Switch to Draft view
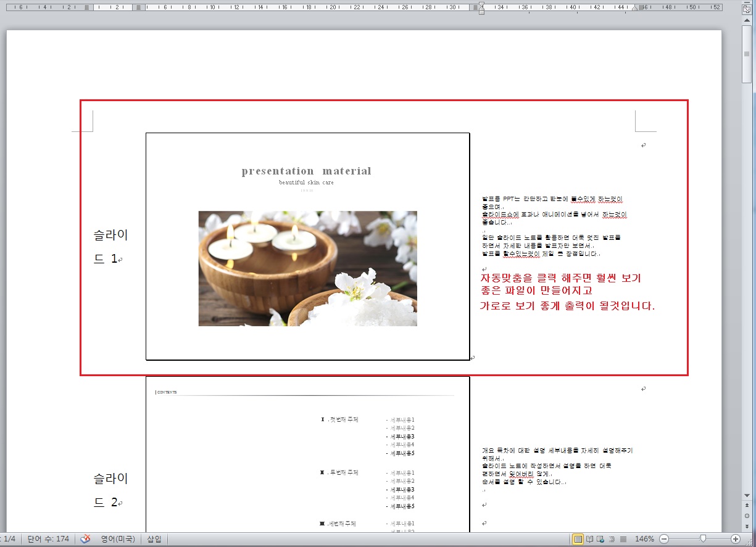 coord(623,539)
